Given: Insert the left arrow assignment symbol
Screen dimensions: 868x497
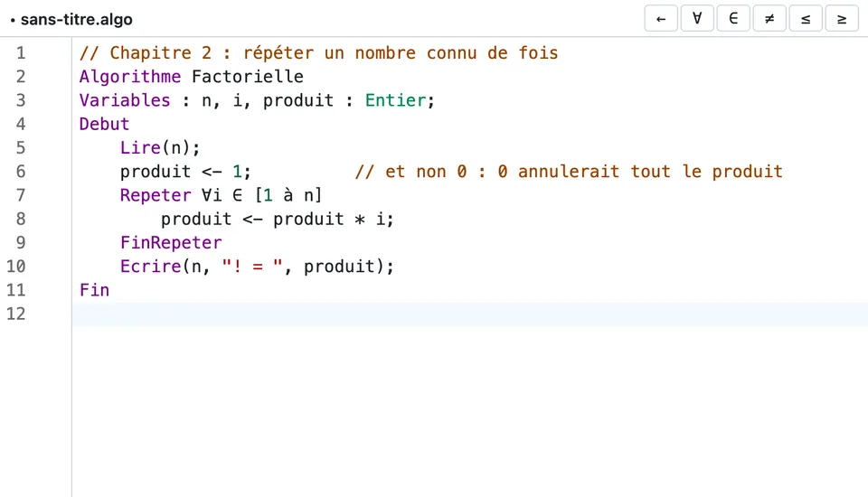Looking at the screenshot, I should (661, 19).
